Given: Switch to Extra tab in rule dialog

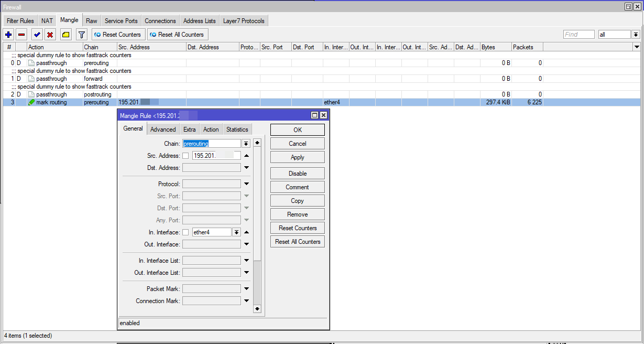Looking at the screenshot, I should (190, 130).
